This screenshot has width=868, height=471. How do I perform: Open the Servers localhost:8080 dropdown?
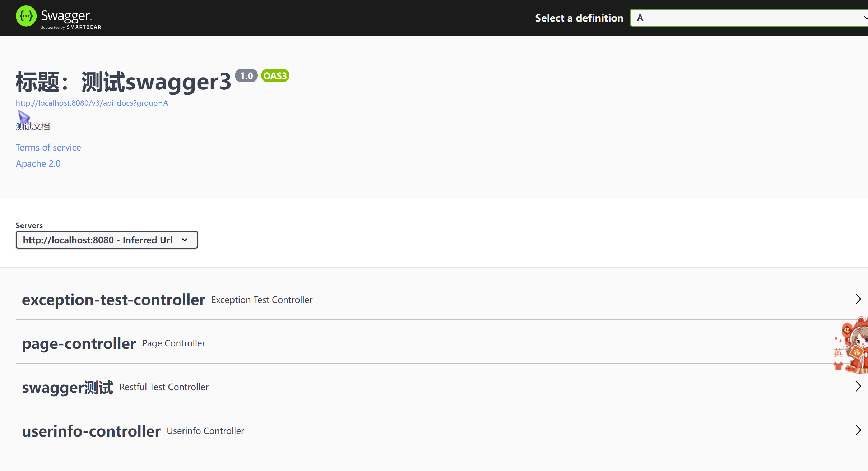point(107,240)
